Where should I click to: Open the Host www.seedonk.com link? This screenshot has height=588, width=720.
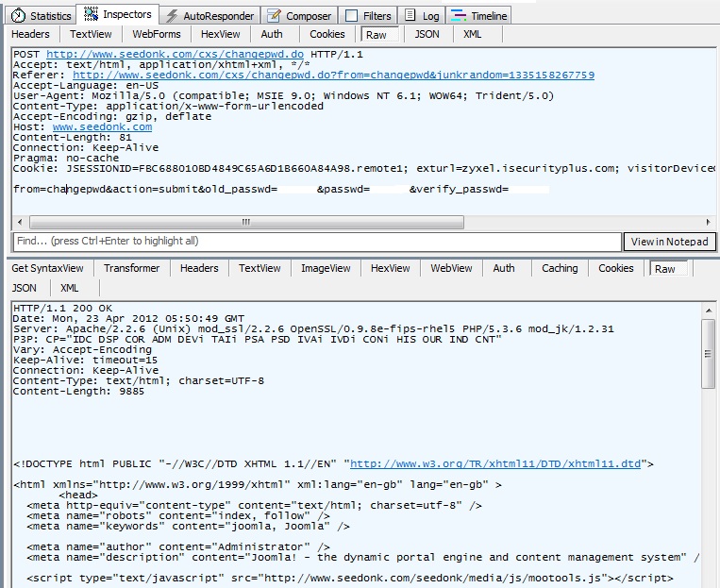coord(103,126)
